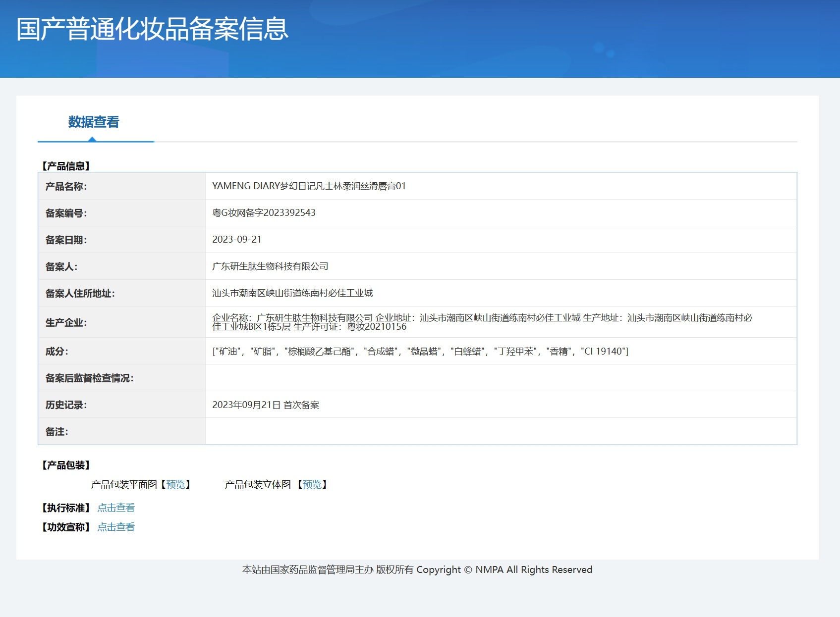
Task: Click the 备案人住所地址 label cell
Action: pos(122,293)
